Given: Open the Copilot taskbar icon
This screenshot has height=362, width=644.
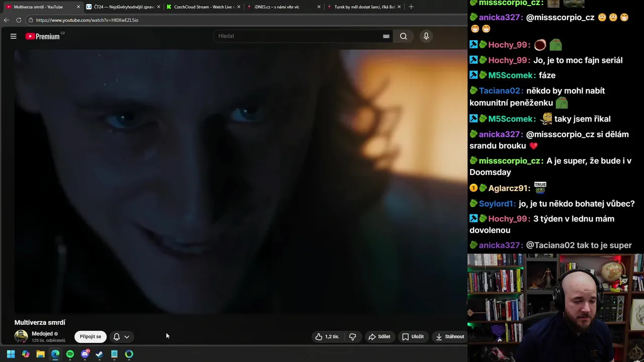Looking at the screenshot, I should 26,354.
